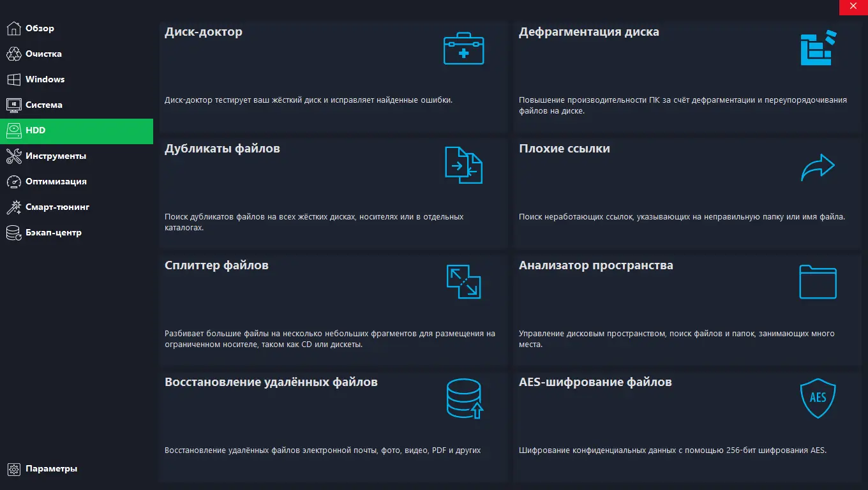The height and width of the screenshot is (490, 868).
Task: Close the application window
Action: [853, 6]
